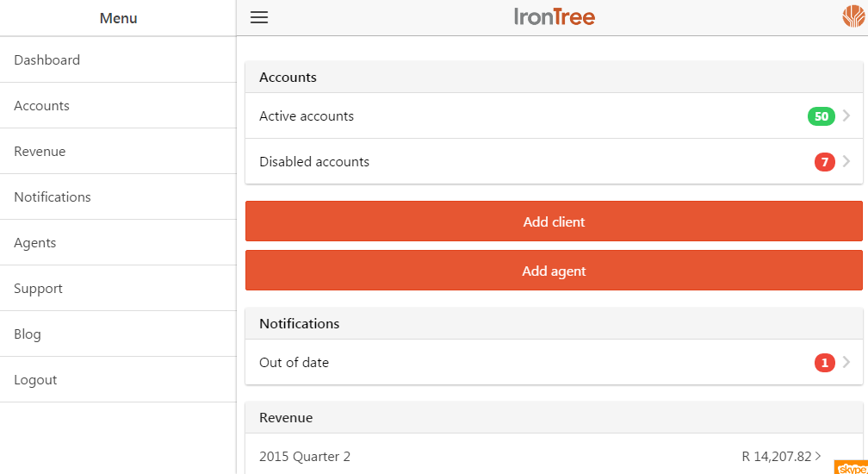Open Dashboard from the side menu
This screenshot has height=474, width=868.
[47, 60]
